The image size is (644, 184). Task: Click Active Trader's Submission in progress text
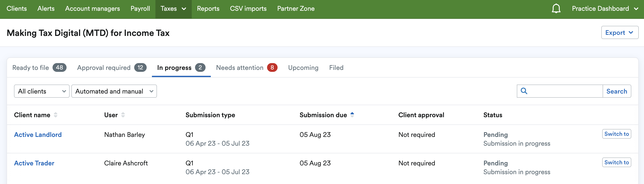click(517, 172)
